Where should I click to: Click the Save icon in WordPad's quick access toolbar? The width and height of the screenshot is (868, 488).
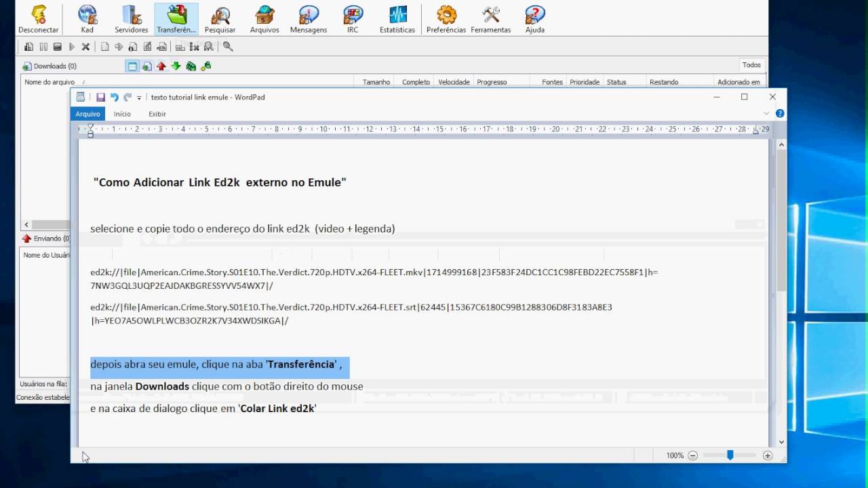(100, 98)
